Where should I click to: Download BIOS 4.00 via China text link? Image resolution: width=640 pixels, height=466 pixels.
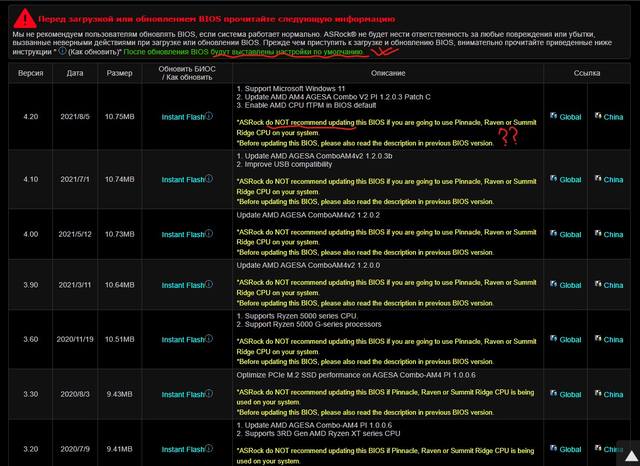[x=613, y=235]
